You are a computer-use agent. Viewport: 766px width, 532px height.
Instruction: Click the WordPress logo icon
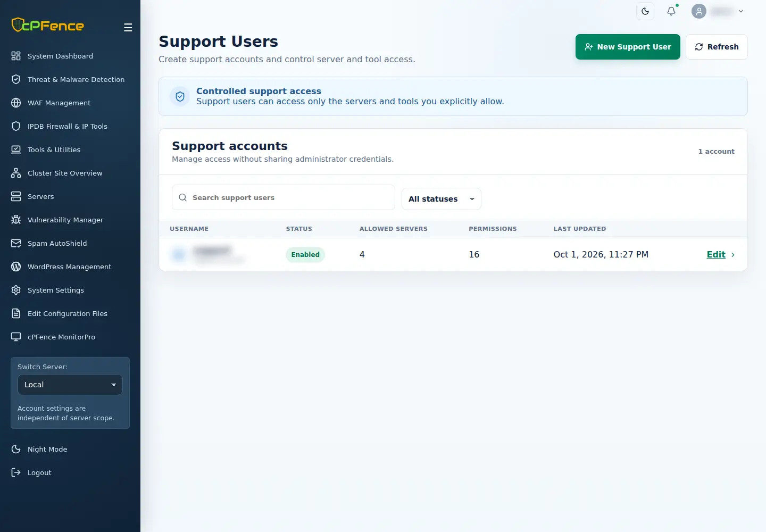[x=16, y=267]
